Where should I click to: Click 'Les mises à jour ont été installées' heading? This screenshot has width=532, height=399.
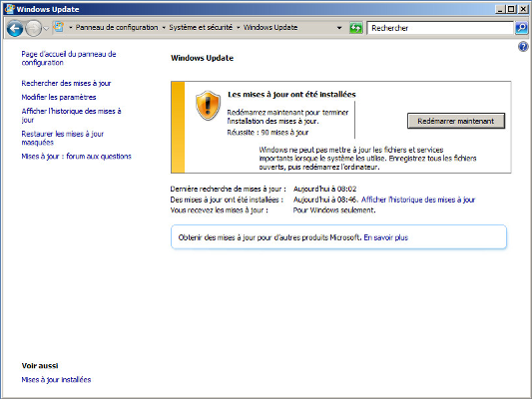(x=291, y=94)
